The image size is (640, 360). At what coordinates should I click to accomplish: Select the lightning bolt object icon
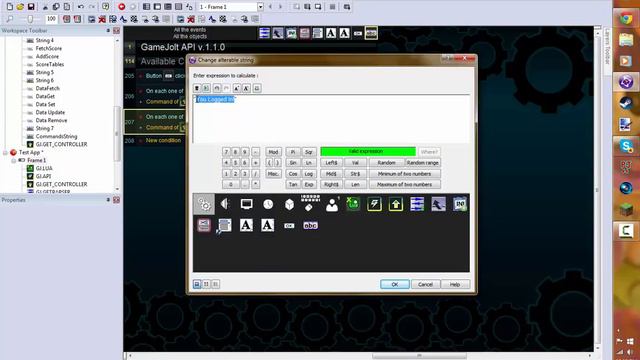(x=374, y=204)
